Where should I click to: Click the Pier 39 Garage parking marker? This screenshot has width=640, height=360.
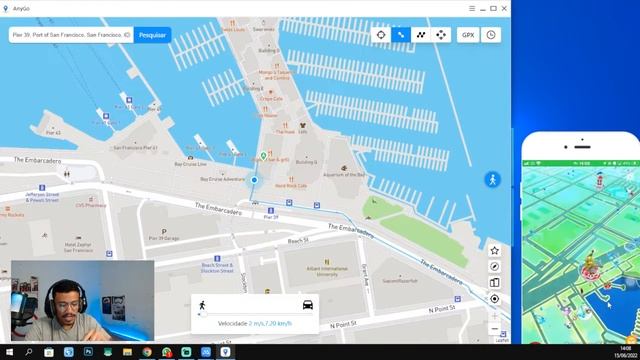pyautogui.click(x=164, y=232)
